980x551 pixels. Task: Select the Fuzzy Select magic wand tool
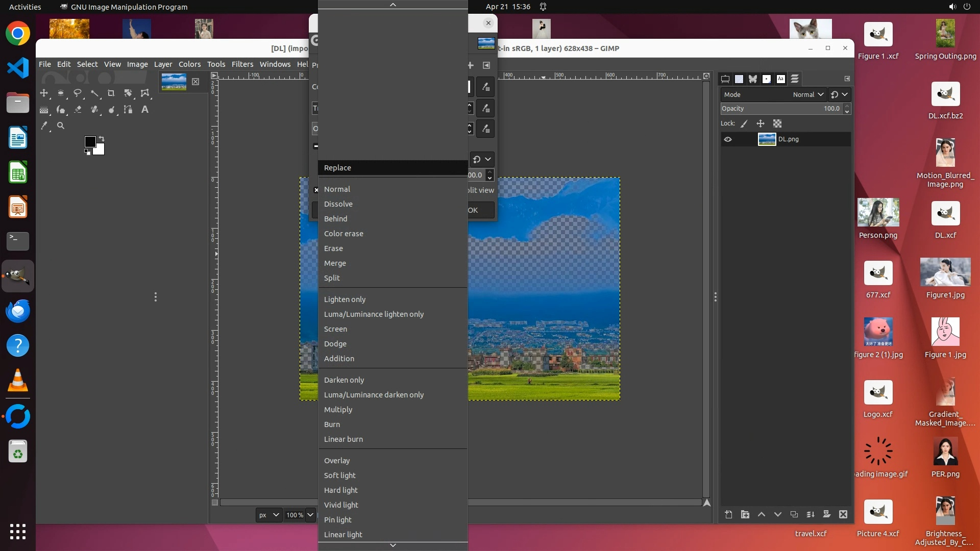point(95,93)
